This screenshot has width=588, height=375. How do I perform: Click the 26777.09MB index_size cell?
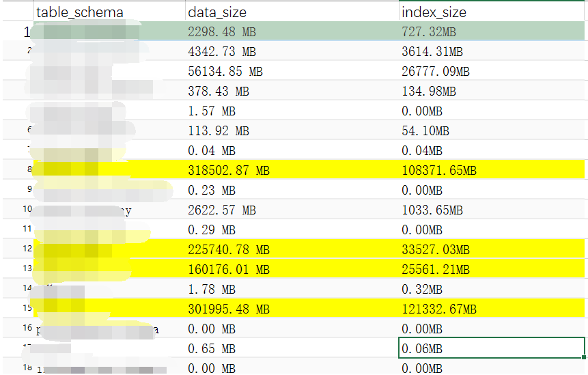point(436,71)
